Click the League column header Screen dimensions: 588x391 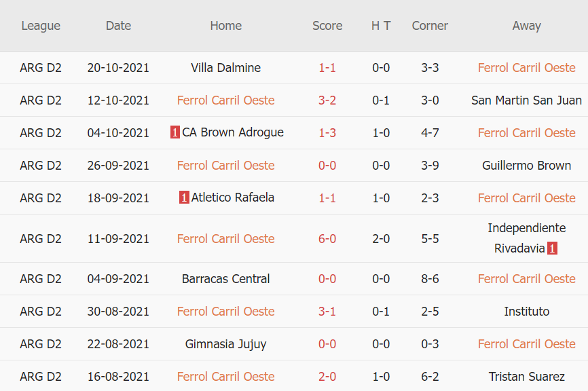[x=41, y=26]
